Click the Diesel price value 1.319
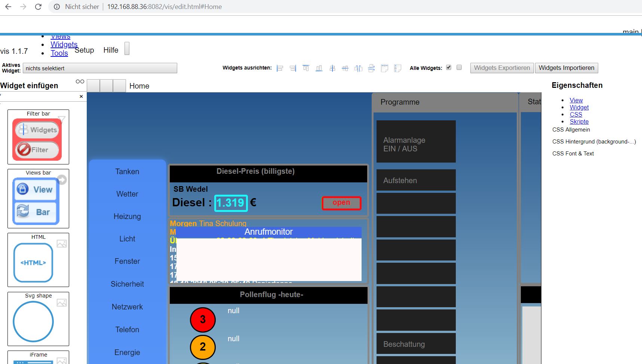This screenshot has width=642, height=364. pos(231,203)
